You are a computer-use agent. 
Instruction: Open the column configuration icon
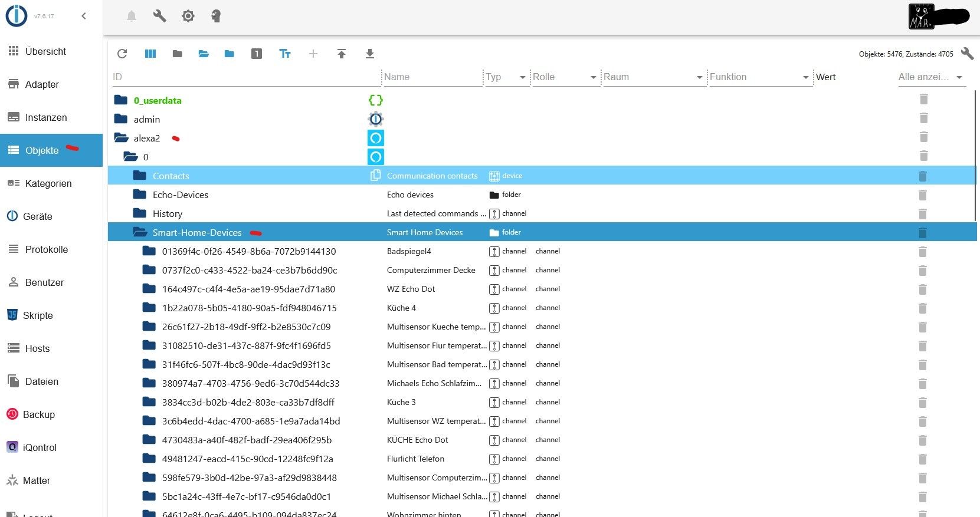pyautogui.click(x=150, y=54)
